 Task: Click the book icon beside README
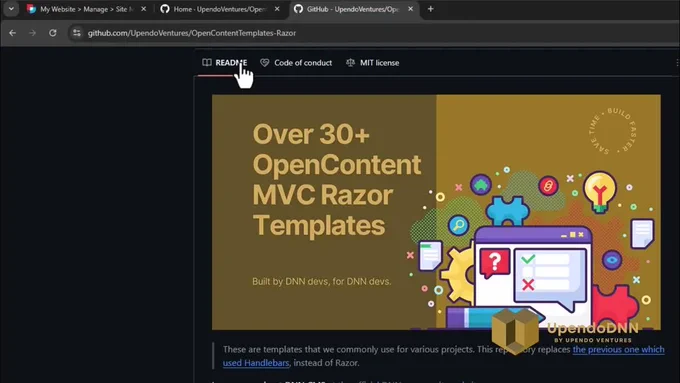207,63
